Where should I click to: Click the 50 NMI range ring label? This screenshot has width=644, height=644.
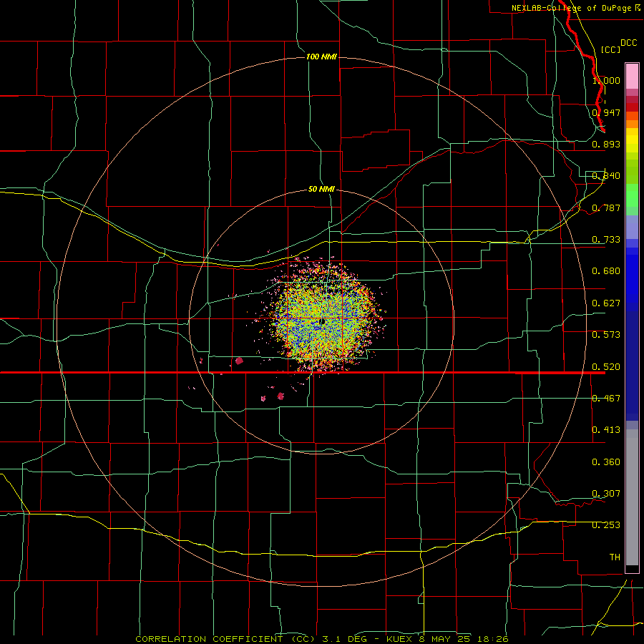[x=321, y=189]
